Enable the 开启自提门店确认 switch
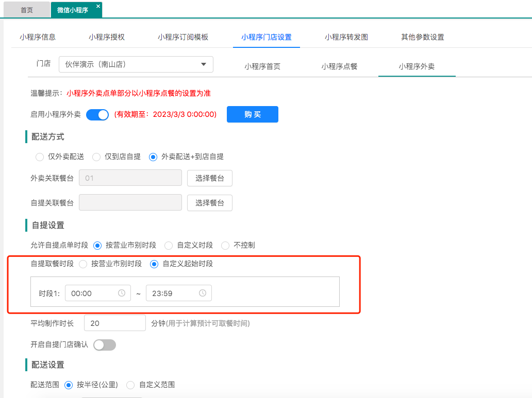 (x=105, y=345)
